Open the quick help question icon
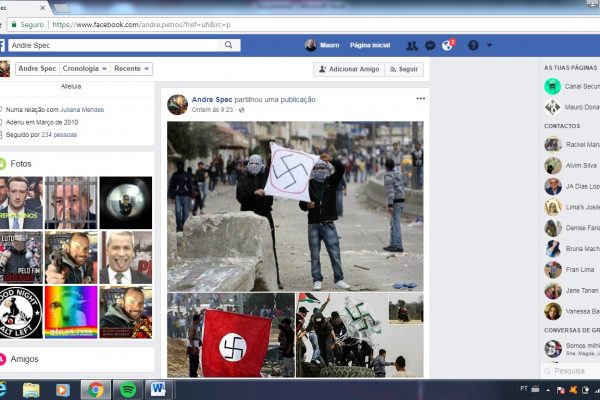The image size is (600, 400). 473,46
